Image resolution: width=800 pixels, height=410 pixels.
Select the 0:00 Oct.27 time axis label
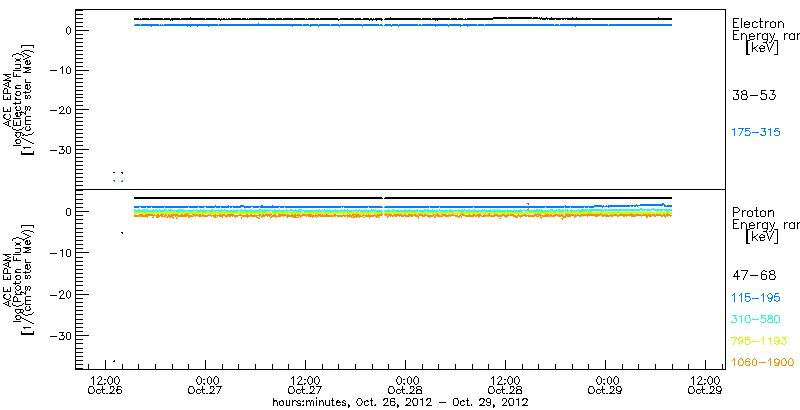(205, 385)
